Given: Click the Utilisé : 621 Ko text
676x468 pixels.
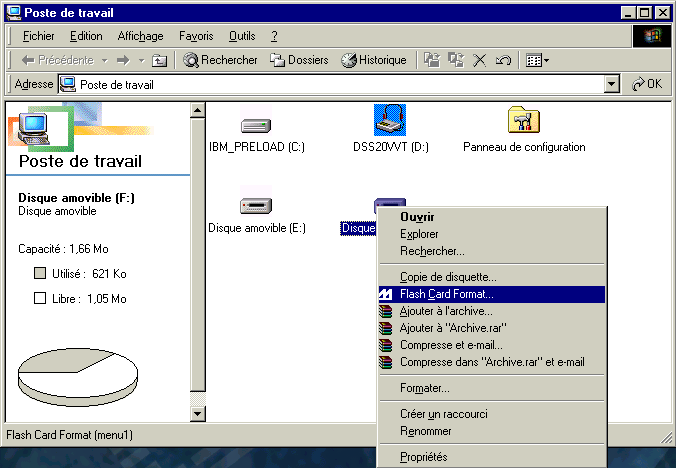Looking at the screenshot, I should pyautogui.click(x=89, y=274).
